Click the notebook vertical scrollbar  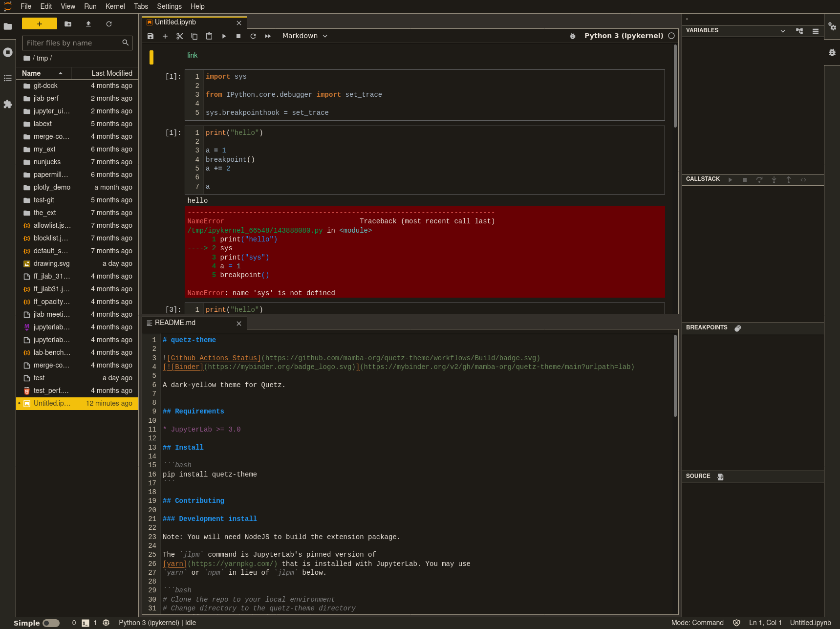click(675, 87)
